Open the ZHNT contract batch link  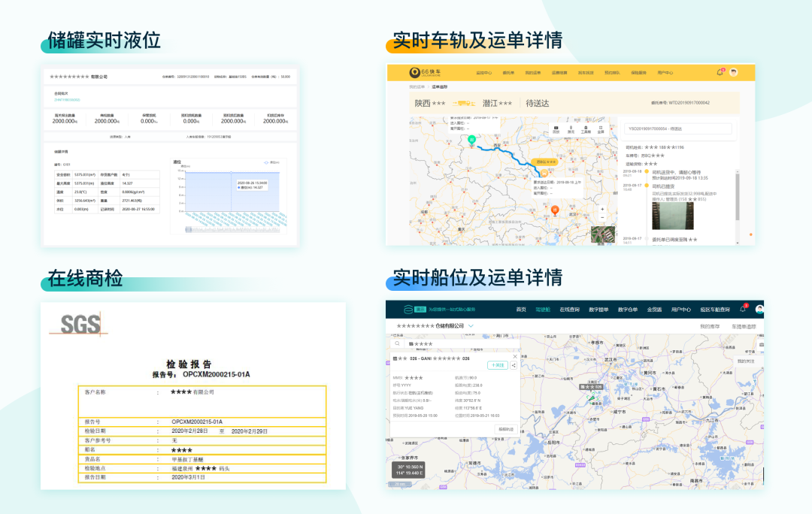point(66,99)
